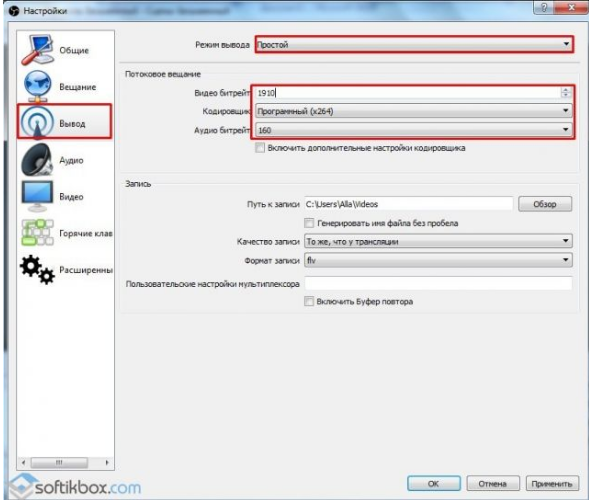Open the Качество записи dropdown

tap(438, 241)
